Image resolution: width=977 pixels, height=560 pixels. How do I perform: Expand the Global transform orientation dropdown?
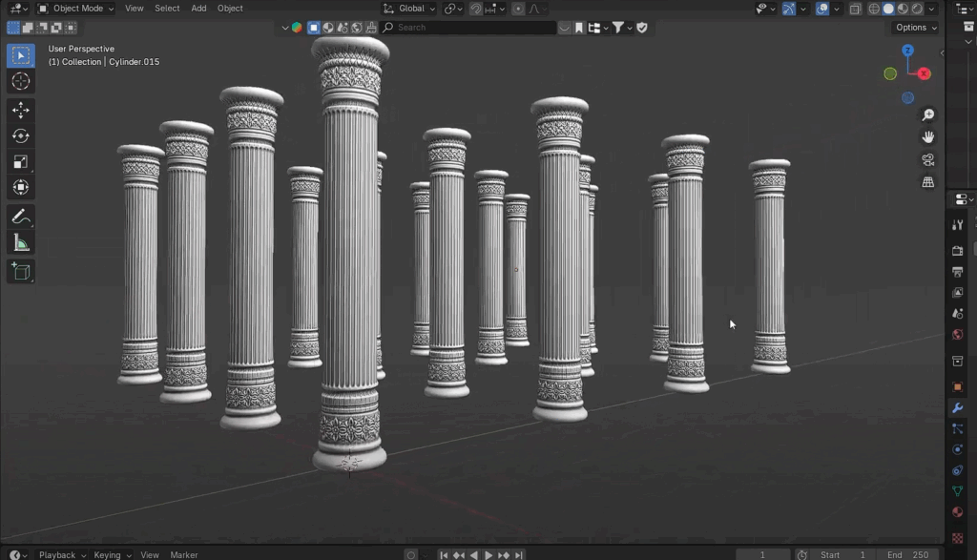[410, 9]
